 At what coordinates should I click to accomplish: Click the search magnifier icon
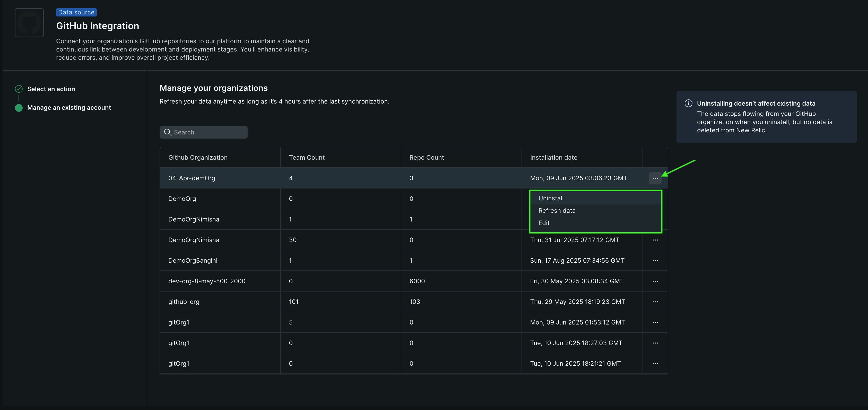[168, 133]
